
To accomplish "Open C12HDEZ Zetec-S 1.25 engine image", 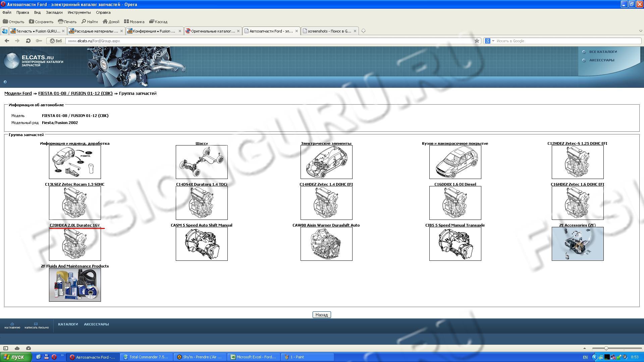I will pyautogui.click(x=578, y=162).
